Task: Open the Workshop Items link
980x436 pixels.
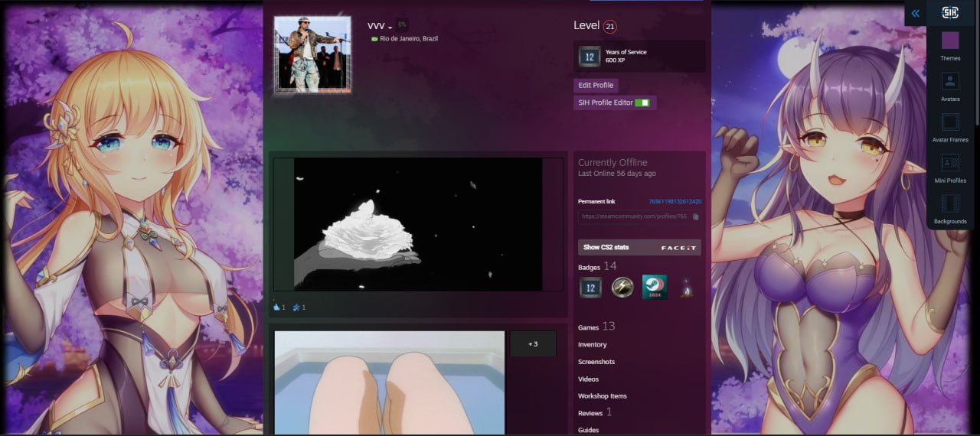Action: [602, 396]
